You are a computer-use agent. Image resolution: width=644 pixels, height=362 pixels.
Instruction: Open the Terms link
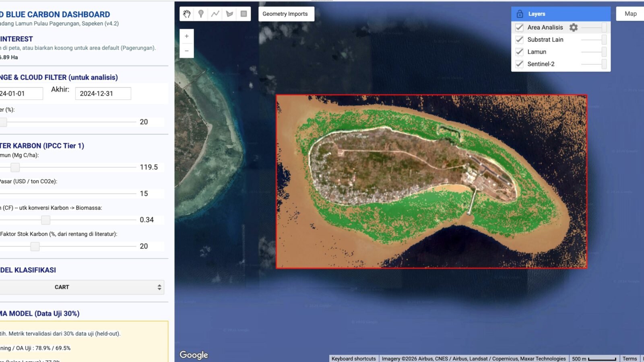[x=630, y=359]
